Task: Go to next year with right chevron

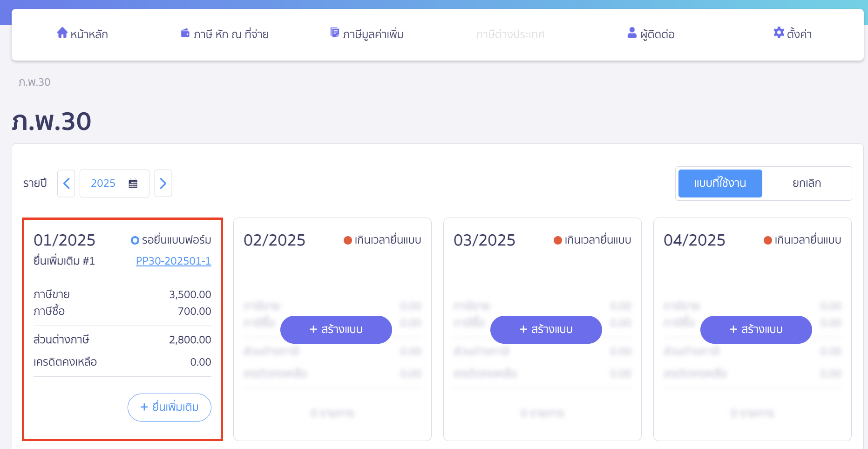Action: [x=163, y=184]
